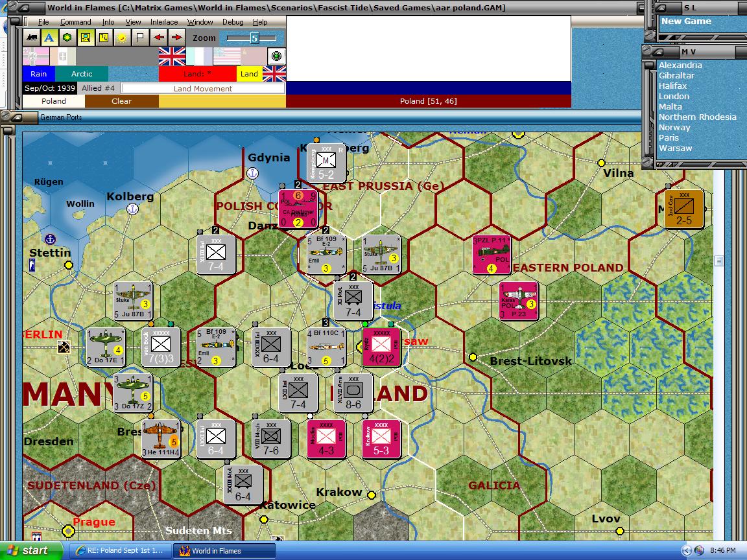Screen dimensions: 747x560
Task: Click the yellow Land action label
Action: tap(249, 74)
